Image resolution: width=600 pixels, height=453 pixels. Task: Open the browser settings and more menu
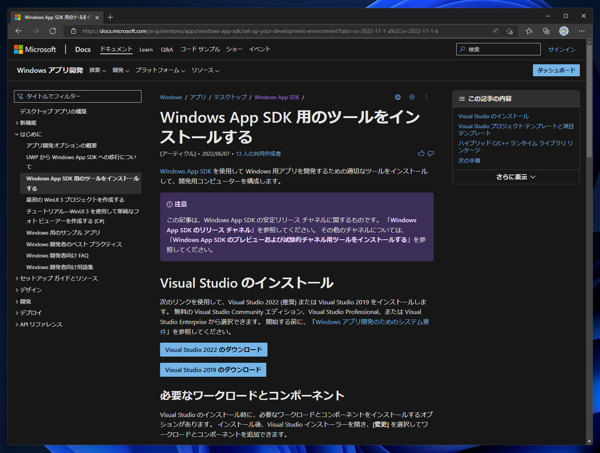582,31
